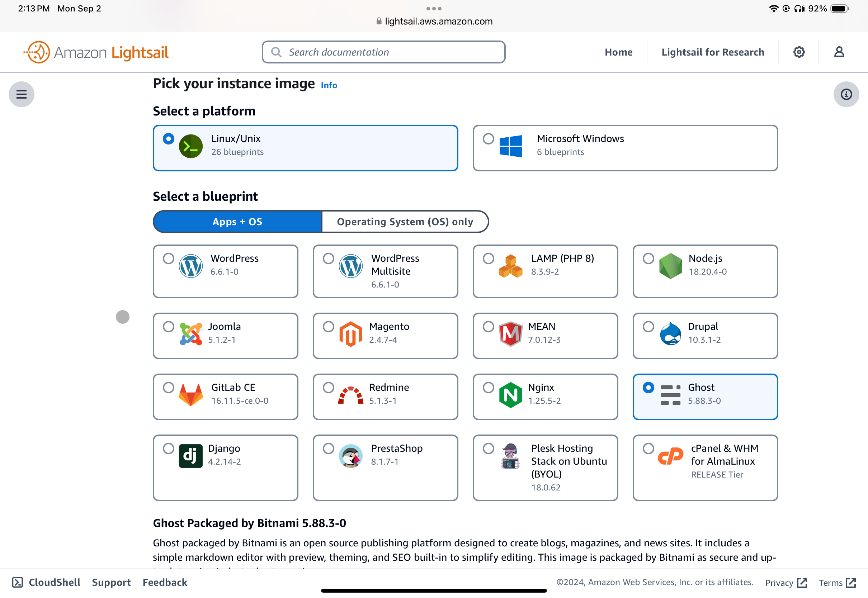Click the Magento logo icon
The image size is (868, 598).
[351, 334]
